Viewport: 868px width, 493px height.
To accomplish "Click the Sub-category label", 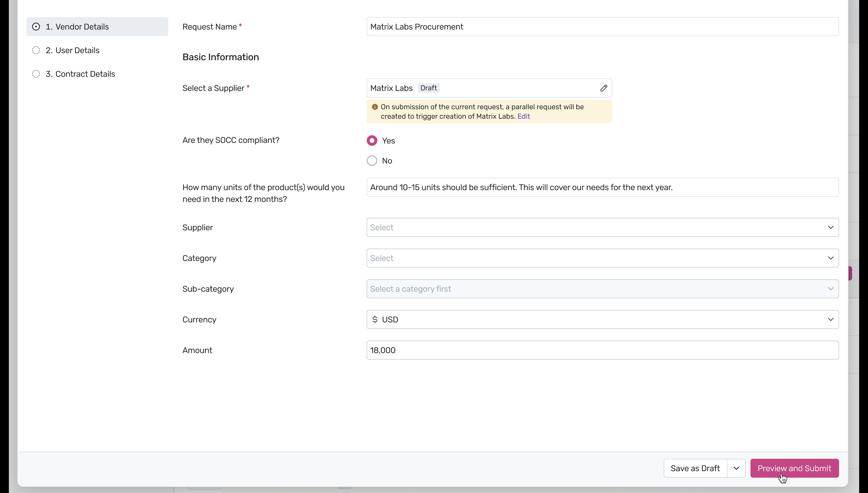I will click(x=208, y=289).
